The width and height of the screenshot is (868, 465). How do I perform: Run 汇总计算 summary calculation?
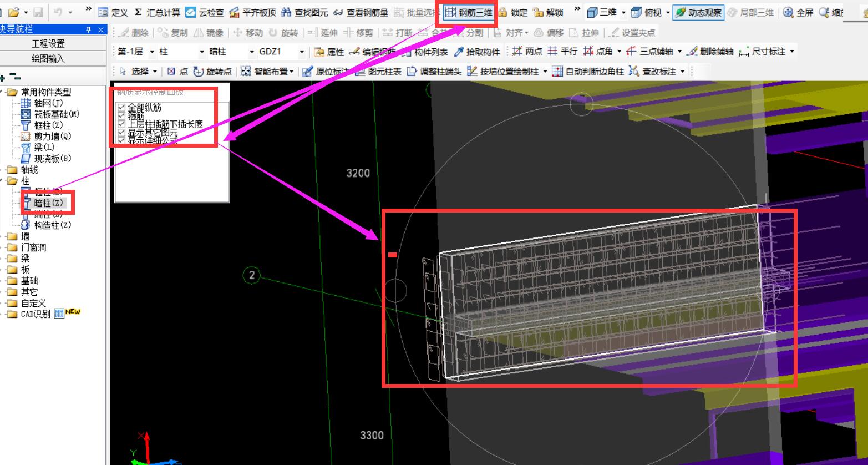coord(157,12)
